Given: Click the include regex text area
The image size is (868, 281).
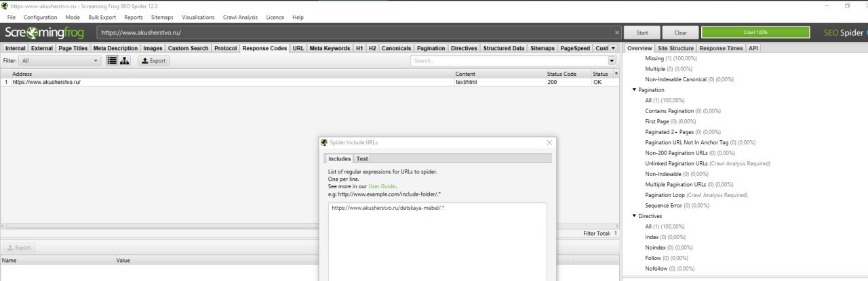Looking at the screenshot, I should click(437, 240).
